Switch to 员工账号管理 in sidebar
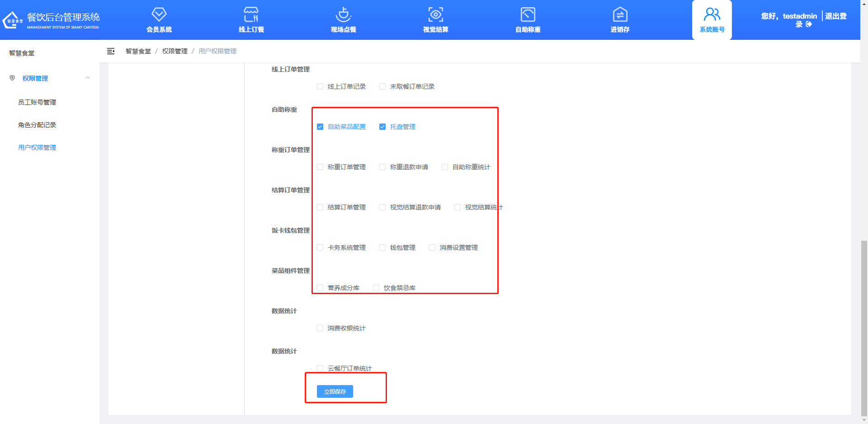The image size is (868, 424). tap(37, 102)
